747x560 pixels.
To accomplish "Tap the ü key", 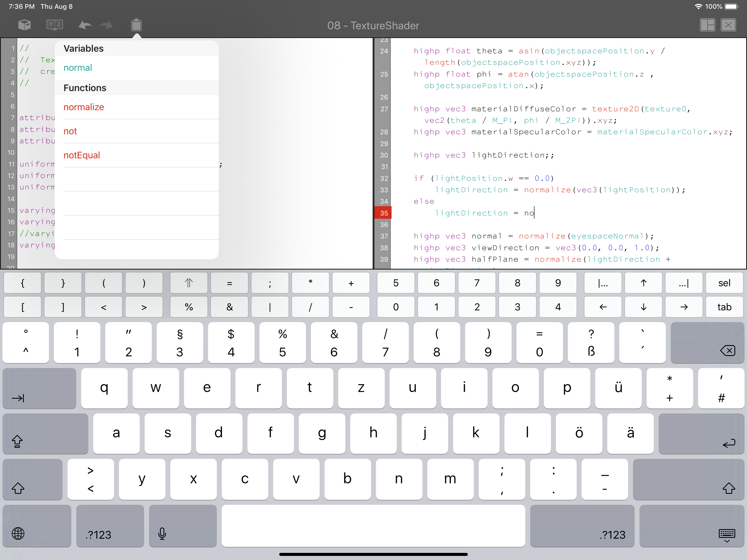I will pyautogui.click(x=618, y=389).
